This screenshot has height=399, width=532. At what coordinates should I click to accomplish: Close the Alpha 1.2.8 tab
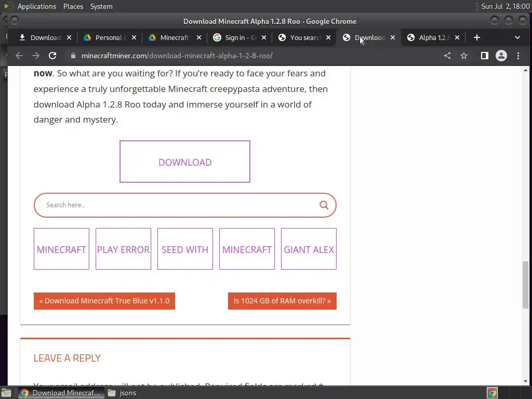457,37
